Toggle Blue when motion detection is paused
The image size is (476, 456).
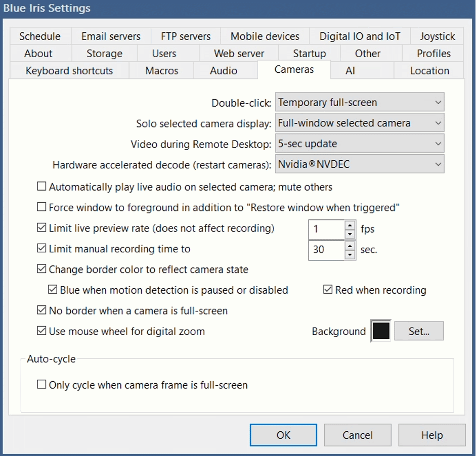click(x=52, y=290)
